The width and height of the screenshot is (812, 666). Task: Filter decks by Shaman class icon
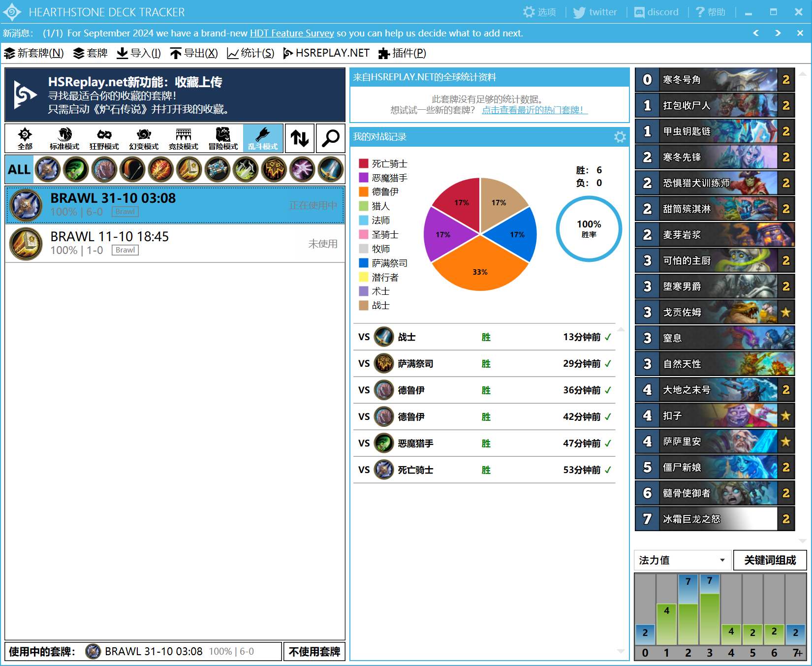coord(274,169)
